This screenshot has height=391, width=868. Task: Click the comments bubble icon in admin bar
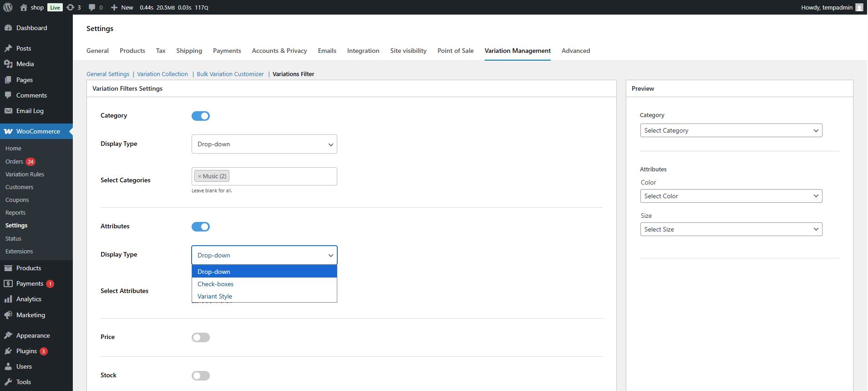point(92,7)
